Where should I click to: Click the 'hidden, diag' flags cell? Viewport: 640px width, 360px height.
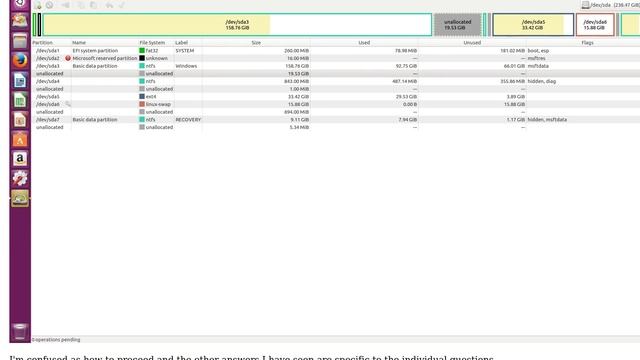click(542, 81)
